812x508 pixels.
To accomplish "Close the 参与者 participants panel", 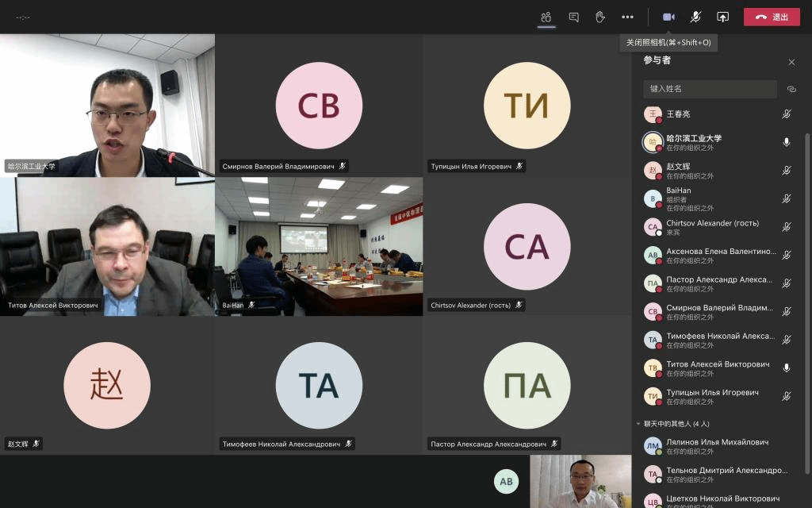I will pyautogui.click(x=791, y=62).
